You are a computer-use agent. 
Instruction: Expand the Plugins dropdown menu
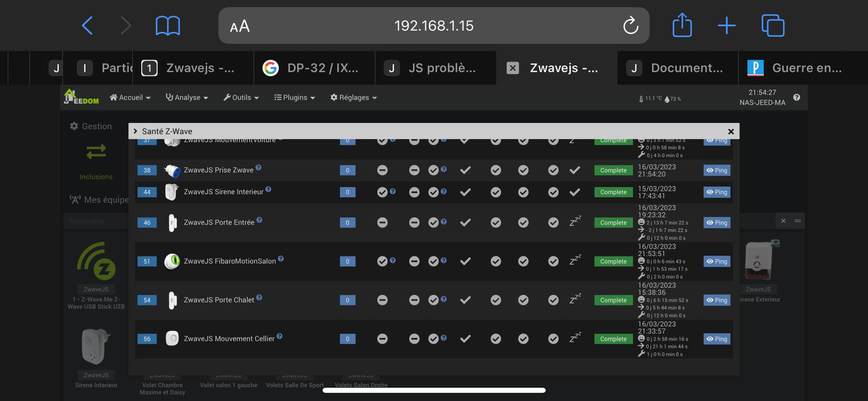(x=295, y=97)
